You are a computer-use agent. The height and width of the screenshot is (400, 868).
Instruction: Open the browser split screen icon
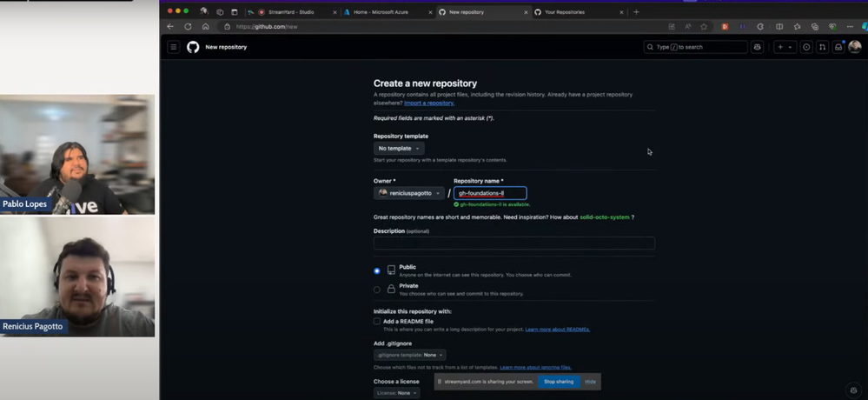click(x=779, y=27)
